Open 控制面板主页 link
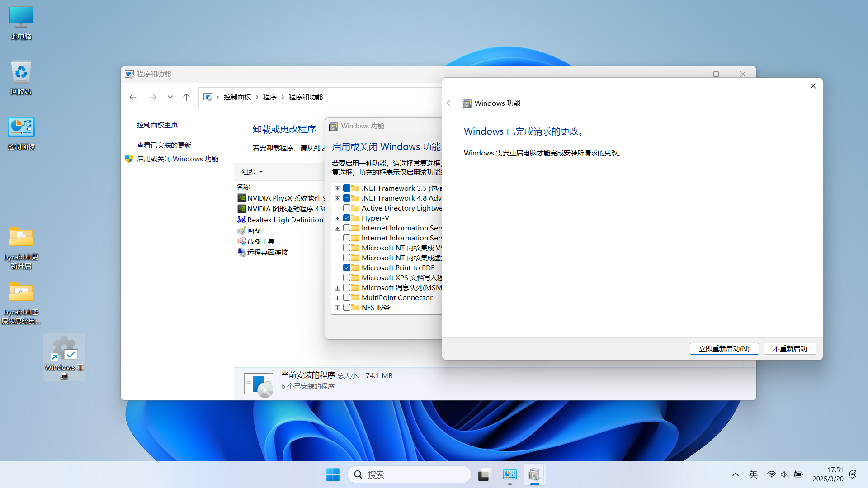868x488 pixels. click(157, 125)
